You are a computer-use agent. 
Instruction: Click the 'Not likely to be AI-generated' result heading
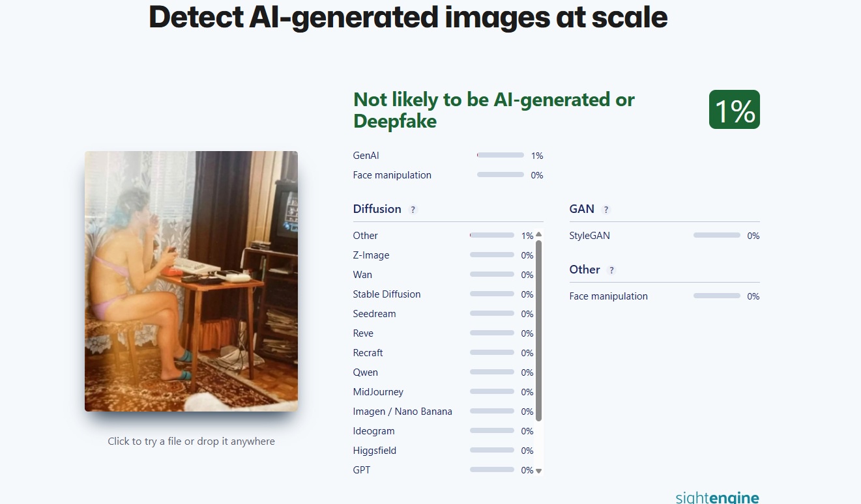493,110
